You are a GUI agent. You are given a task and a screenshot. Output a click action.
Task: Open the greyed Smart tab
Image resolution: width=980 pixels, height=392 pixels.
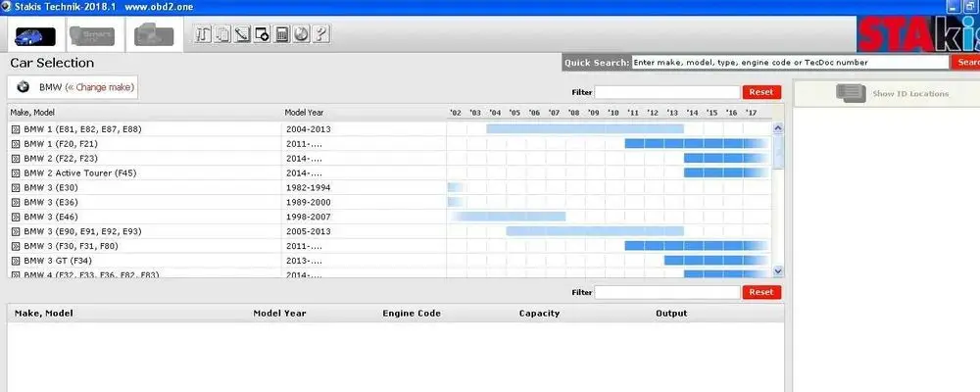[x=92, y=35]
